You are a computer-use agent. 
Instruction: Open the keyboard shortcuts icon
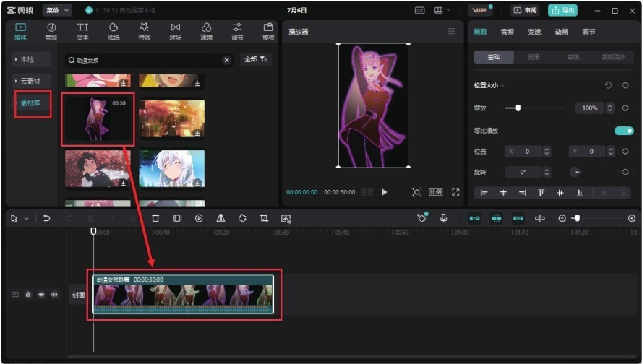coord(419,11)
